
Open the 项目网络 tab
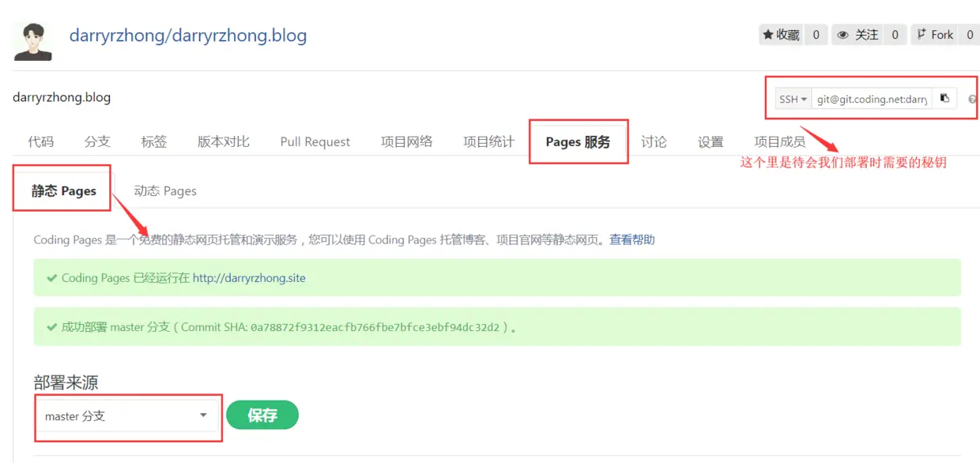pos(407,141)
